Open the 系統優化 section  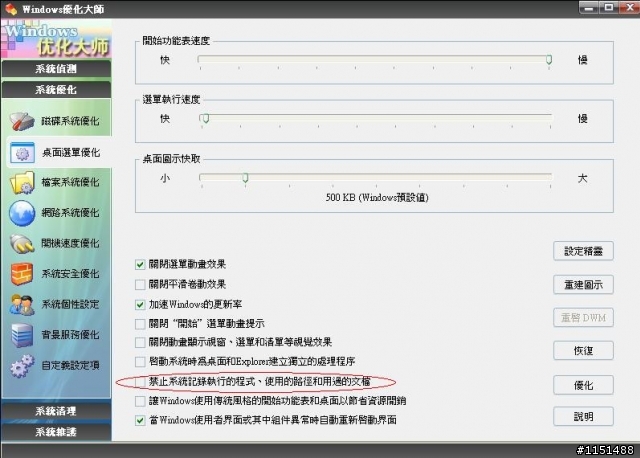click(56, 89)
